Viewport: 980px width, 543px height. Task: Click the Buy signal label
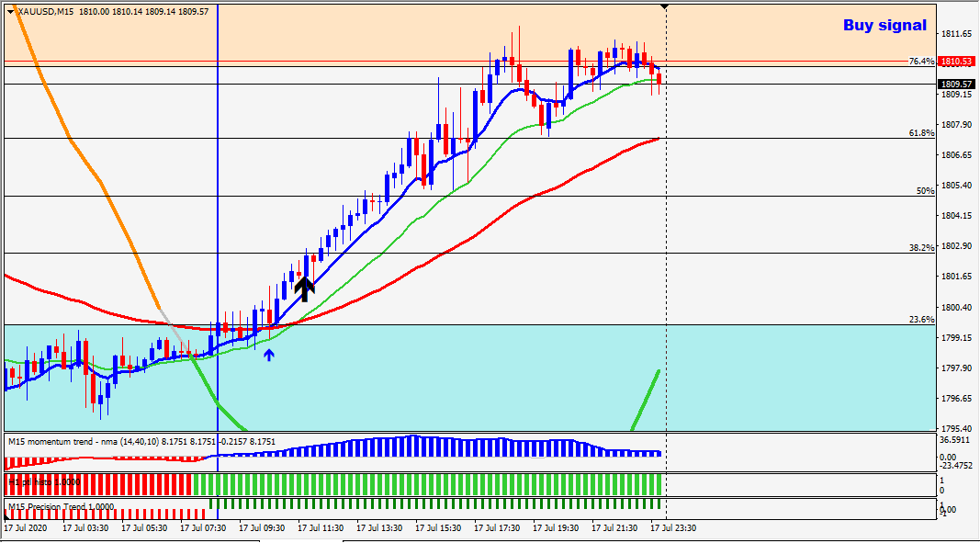[884, 25]
